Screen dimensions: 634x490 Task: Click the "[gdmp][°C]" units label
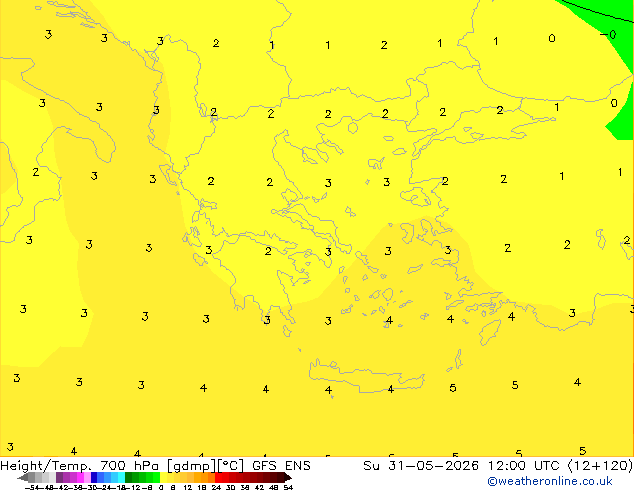coord(205,466)
